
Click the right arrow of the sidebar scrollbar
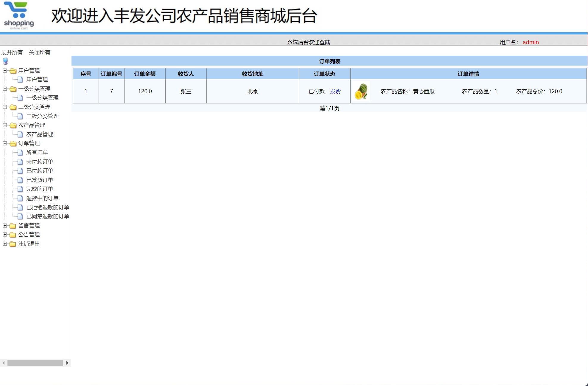click(67, 363)
